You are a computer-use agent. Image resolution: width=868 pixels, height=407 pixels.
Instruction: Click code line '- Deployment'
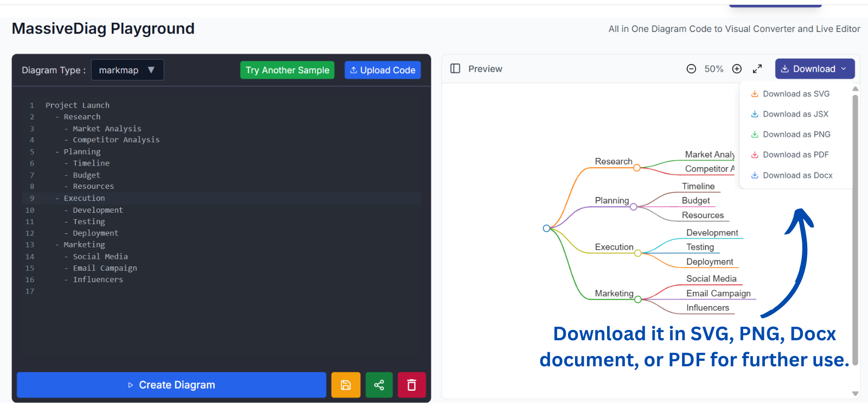pyautogui.click(x=91, y=233)
